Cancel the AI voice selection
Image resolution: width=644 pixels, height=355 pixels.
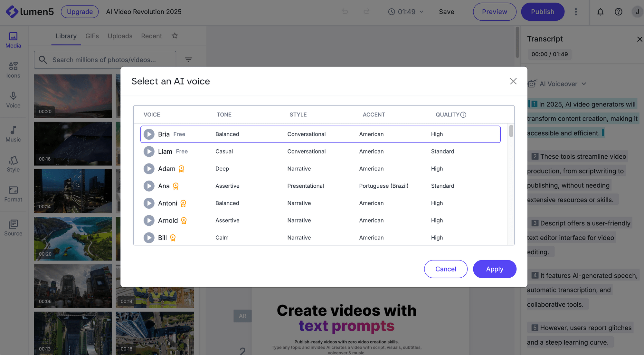point(445,269)
